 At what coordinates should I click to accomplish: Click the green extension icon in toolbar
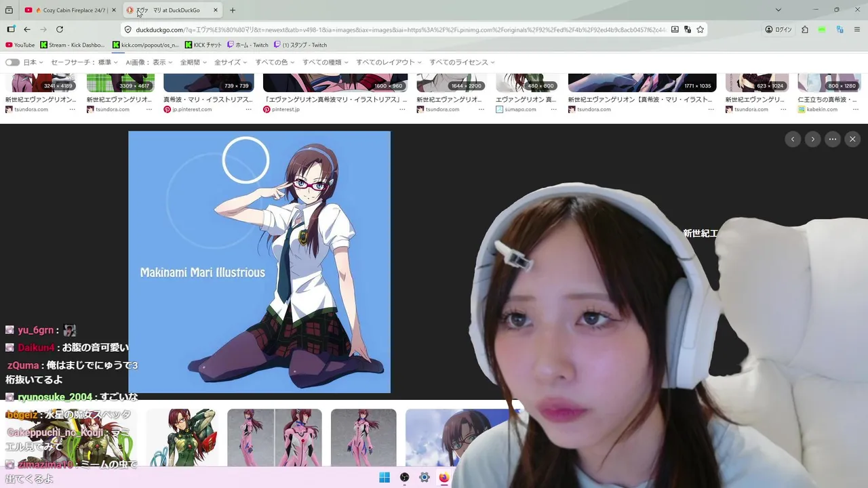coord(822,29)
